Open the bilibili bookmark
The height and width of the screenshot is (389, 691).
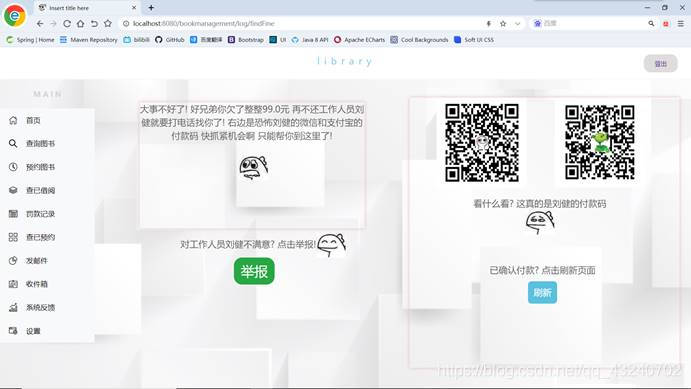tap(137, 40)
